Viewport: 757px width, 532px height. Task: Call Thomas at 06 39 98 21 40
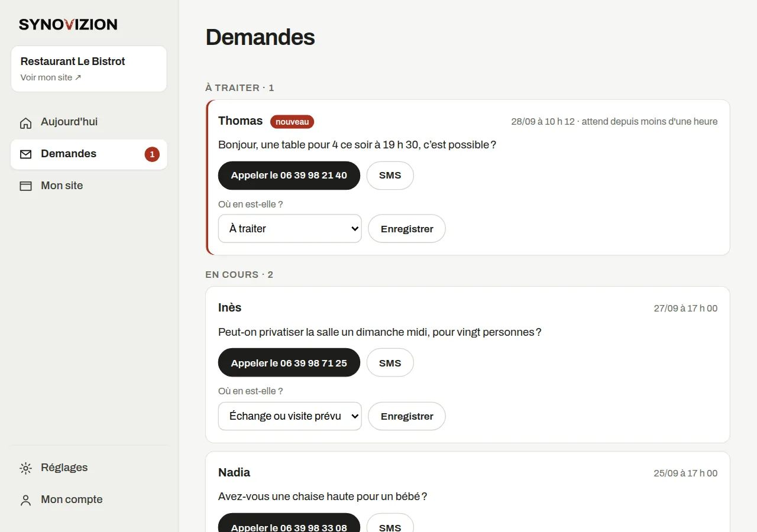(289, 176)
